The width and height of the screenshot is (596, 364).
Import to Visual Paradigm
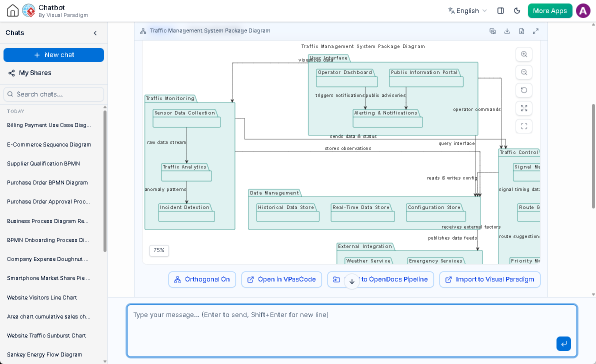click(x=489, y=279)
